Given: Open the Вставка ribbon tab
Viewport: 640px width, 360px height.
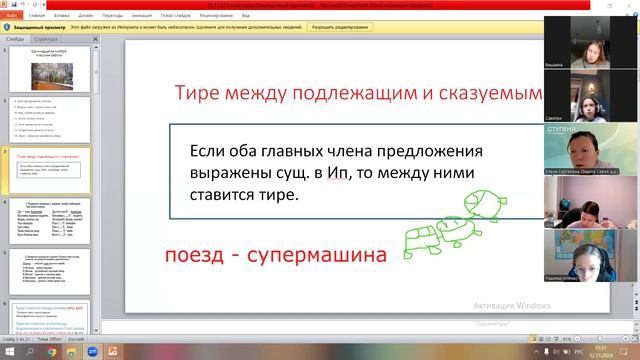Looking at the screenshot, I should pyautogui.click(x=62, y=16).
